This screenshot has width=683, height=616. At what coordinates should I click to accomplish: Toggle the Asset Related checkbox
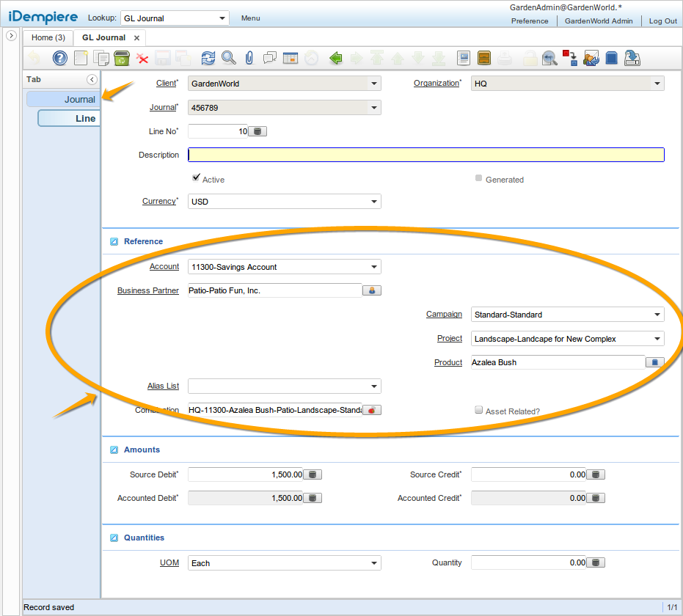click(x=479, y=411)
